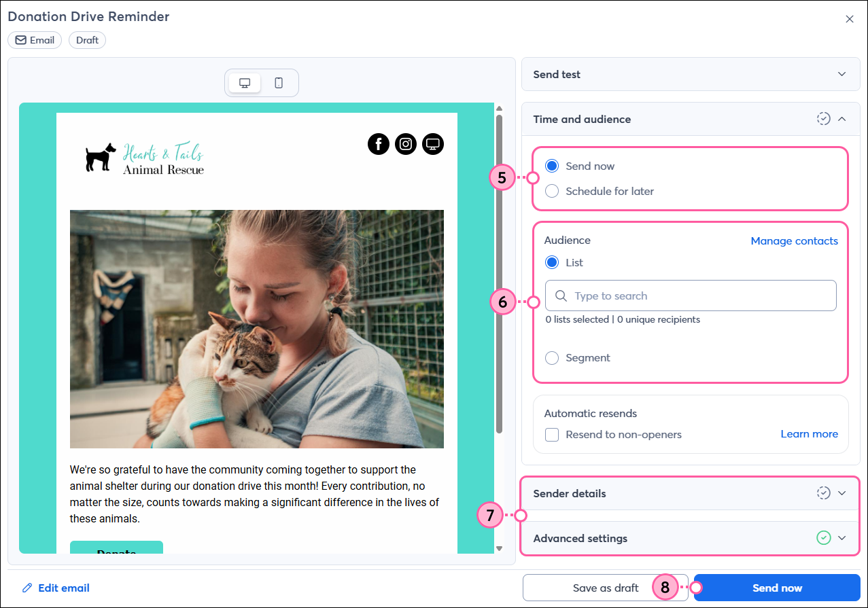Click Learn more about automatic resends

[809, 433]
